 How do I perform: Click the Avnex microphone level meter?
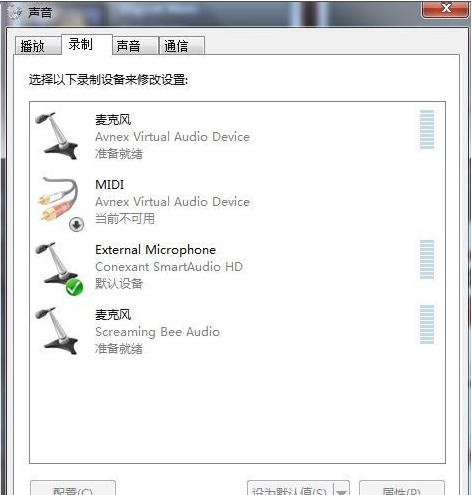(x=427, y=129)
